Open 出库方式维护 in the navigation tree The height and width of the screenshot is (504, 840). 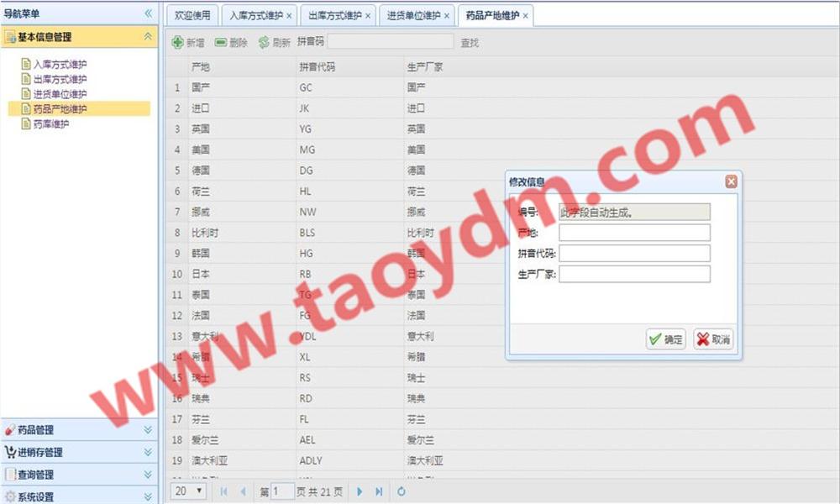pyautogui.click(x=60, y=79)
